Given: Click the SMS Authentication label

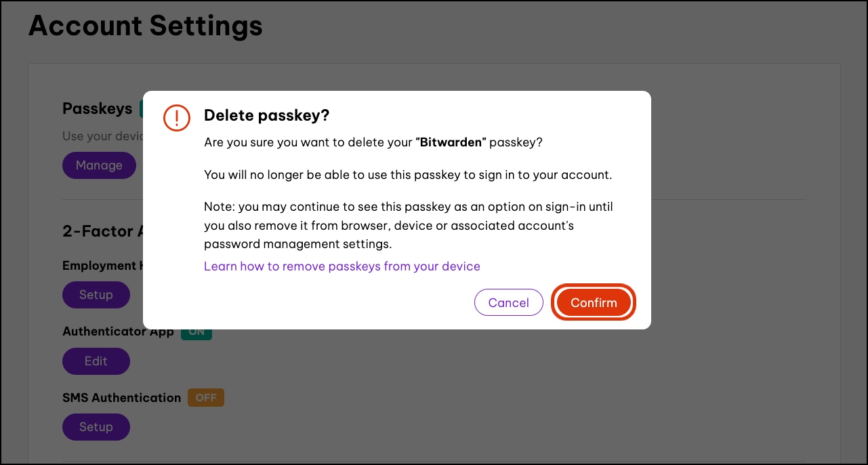Looking at the screenshot, I should [121, 398].
